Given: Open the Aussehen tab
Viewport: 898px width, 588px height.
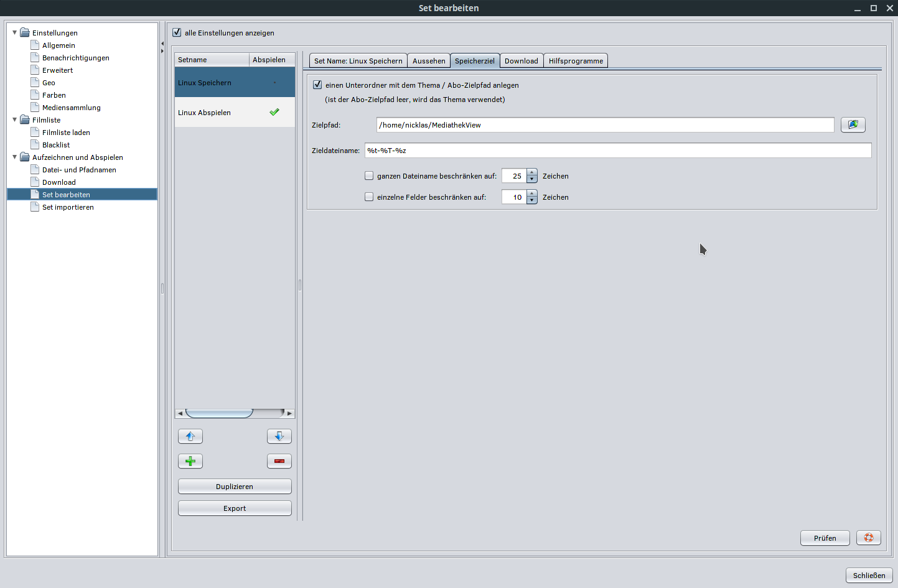Looking at the screenshot, I should pos(429,61).
